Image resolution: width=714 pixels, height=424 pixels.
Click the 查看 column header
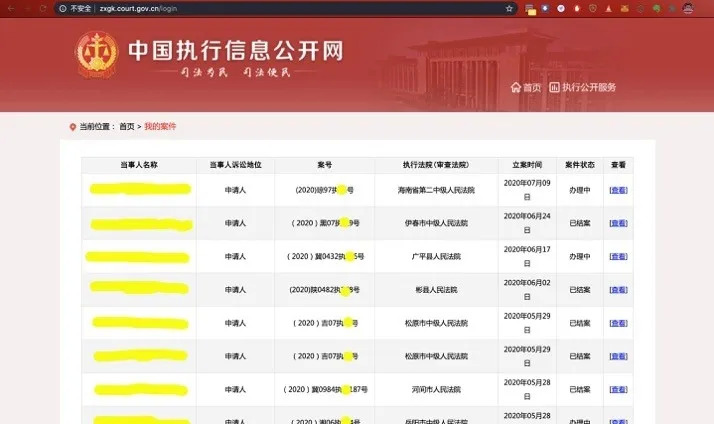[x=618, y=165]
